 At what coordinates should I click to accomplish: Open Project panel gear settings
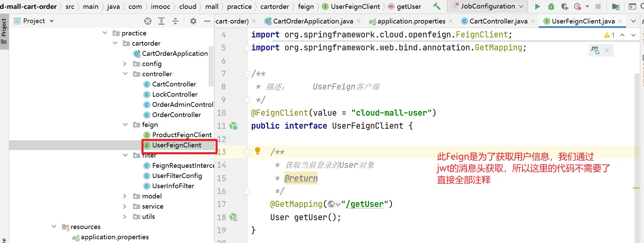tap(193, 21)
